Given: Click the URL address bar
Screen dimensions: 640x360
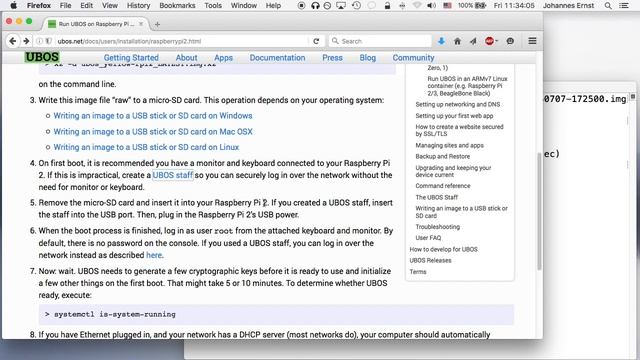Looking at the screenshot, I should (x=182, y=41).
